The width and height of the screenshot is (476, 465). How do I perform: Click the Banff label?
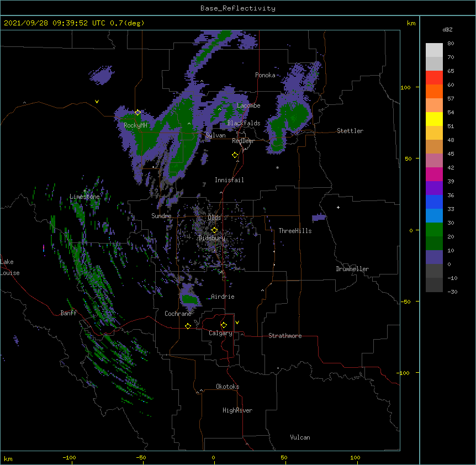pyautogui.click(x=68, y=313)
